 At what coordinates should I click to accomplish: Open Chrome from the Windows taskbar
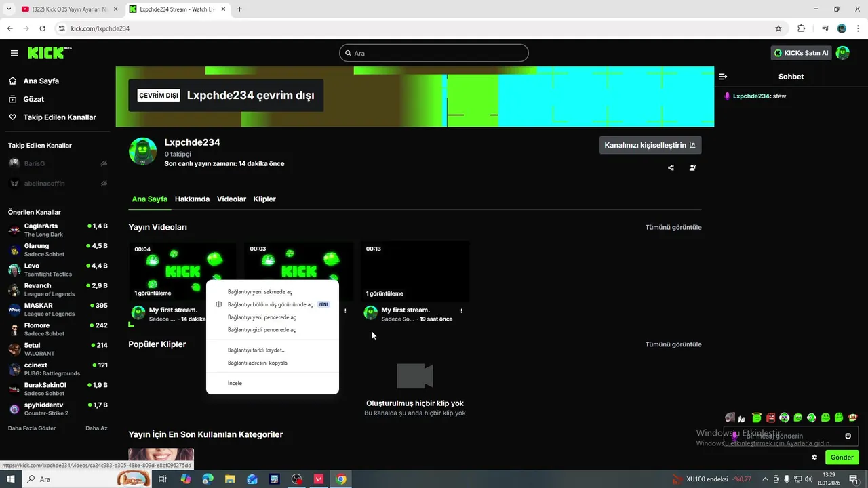coord(341,479)
